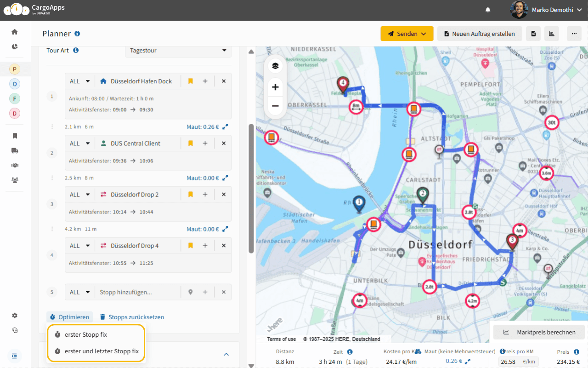This screenshot has height=368, width=588.
Task: Export the tour as PDF
Action: (533, 33)
